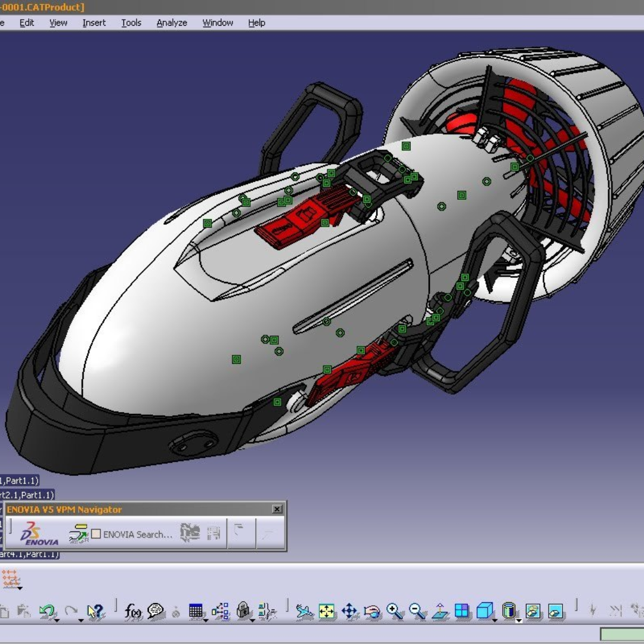Open the Analyze menu
The width and height of the screenshot is (644, 644).
click(x=171, y=23)
